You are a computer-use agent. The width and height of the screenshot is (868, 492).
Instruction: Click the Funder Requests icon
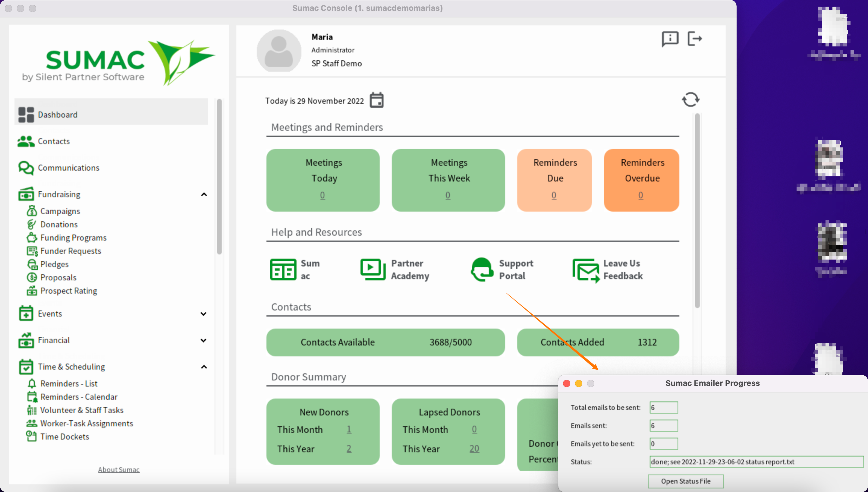pyautogui.click(x=32, y=251)
